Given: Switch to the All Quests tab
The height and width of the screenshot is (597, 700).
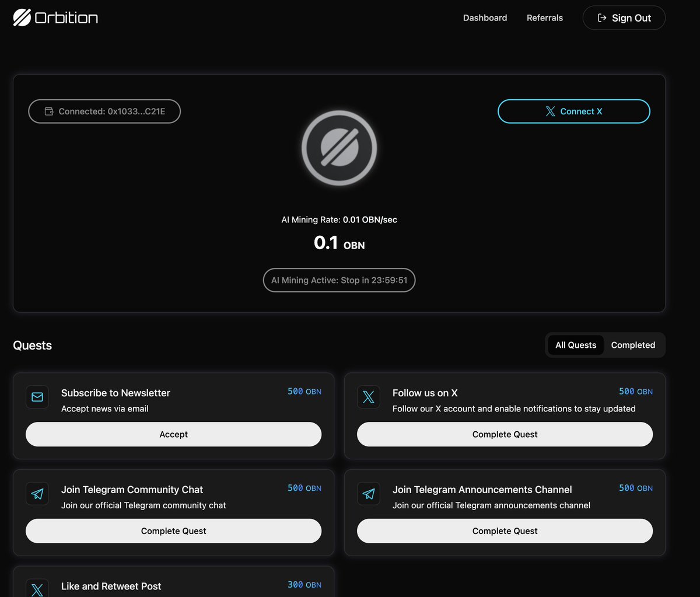Looking at the screenshot, I should (x=576, y=345).
